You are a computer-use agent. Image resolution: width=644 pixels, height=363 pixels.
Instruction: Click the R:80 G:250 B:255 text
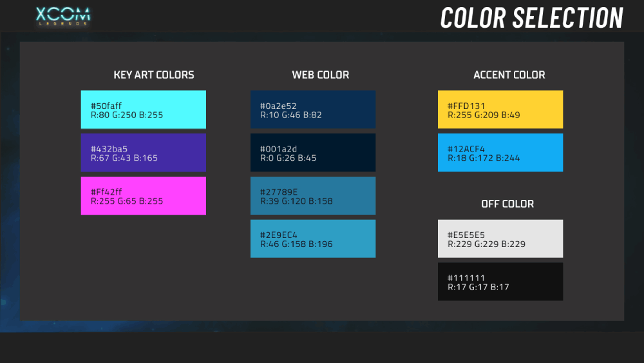127,115
